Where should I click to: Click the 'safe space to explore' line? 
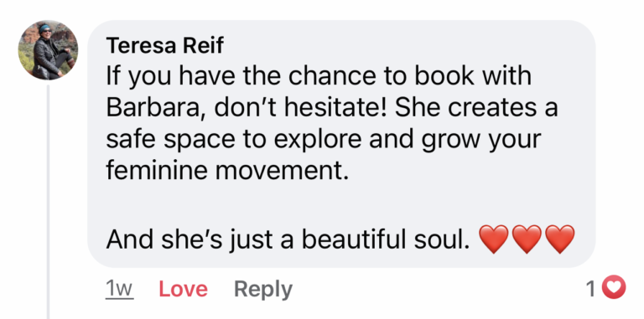(324, 141)
